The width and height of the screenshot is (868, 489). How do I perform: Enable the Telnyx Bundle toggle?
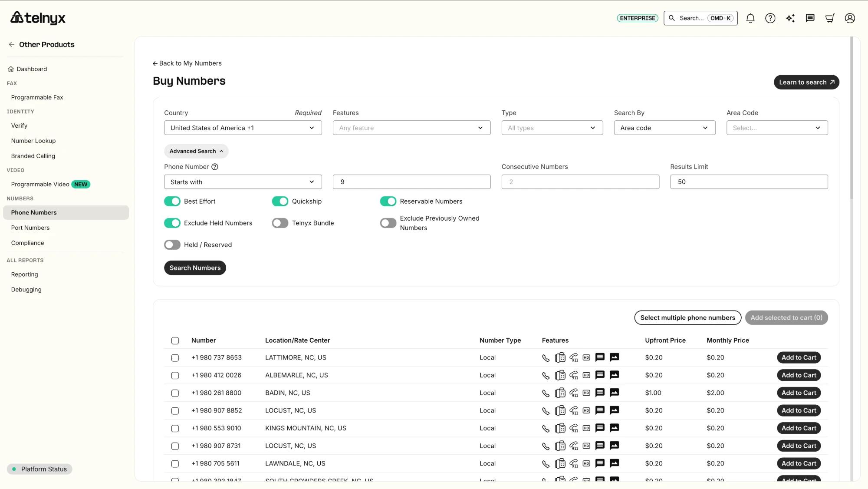tap(280, 223)
